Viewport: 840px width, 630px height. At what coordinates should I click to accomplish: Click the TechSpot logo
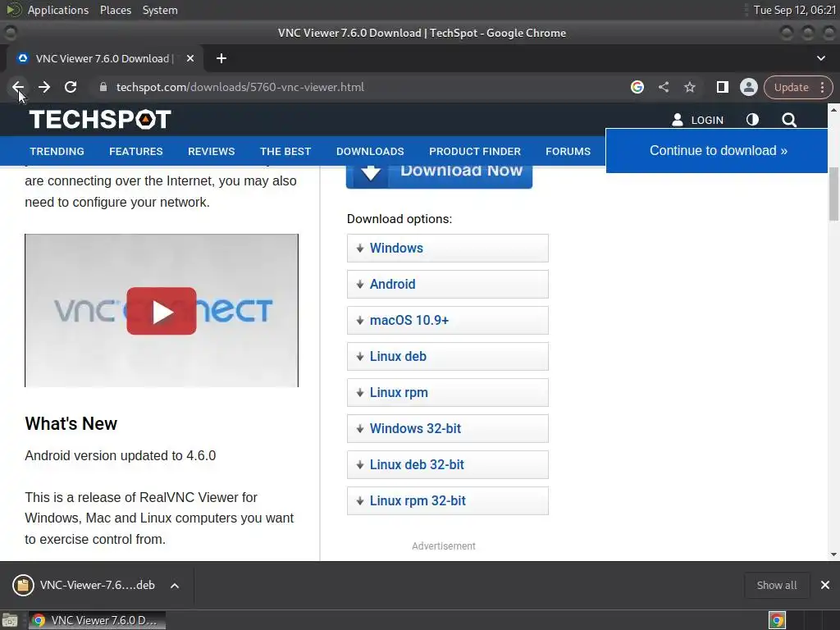tap(100, 120)
